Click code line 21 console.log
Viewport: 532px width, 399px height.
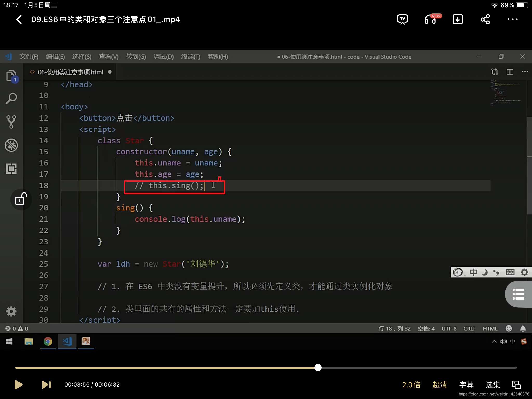tap(190, 219)
